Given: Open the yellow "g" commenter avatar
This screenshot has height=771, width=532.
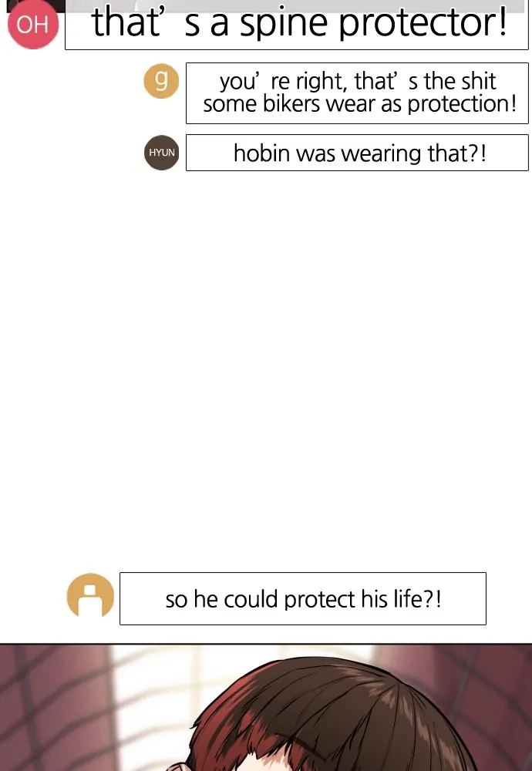Looking at the screenshot, I should coord(161,81).
